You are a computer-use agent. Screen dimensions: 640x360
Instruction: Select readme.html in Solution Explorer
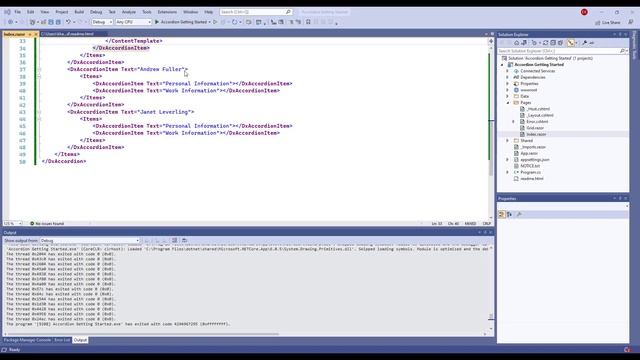click(531, 179)
